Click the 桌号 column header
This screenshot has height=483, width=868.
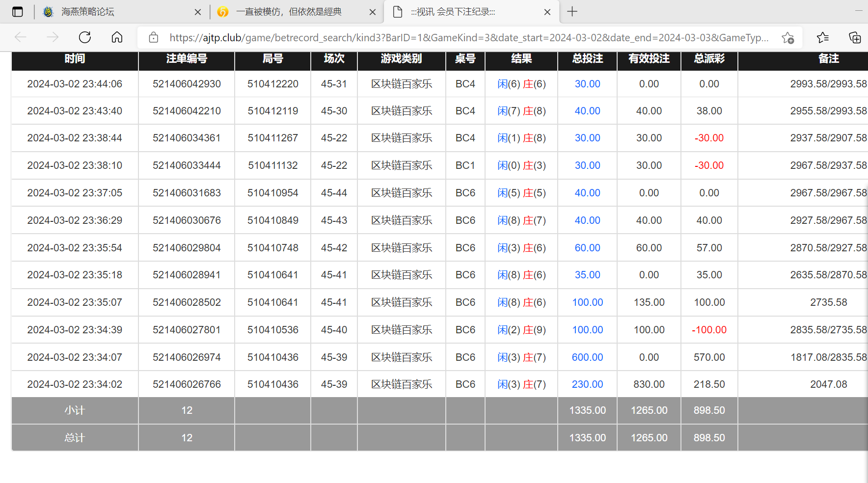[465, 58]
